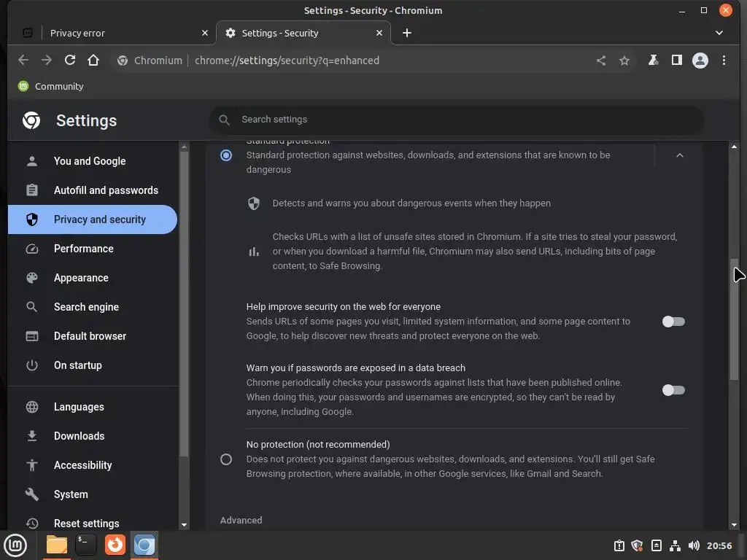The width and height of the screenshot is (747, 560).
Task: Open Chrome Labs flask icon
Action: tap(653, 60)
